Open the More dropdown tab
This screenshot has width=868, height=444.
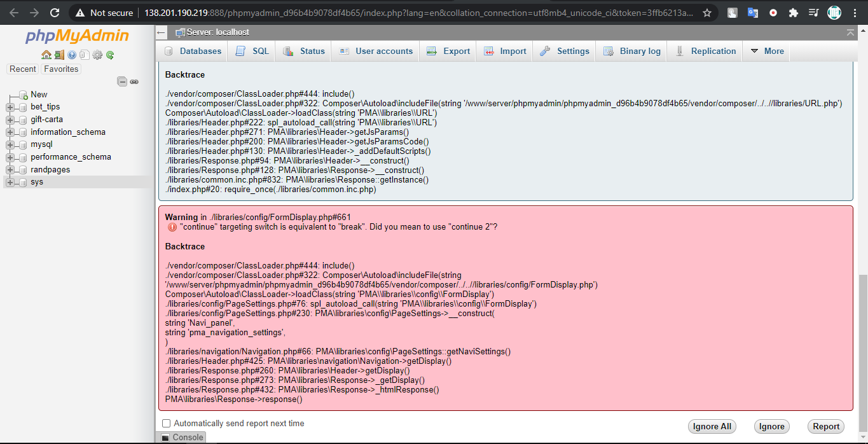point(766,52)
